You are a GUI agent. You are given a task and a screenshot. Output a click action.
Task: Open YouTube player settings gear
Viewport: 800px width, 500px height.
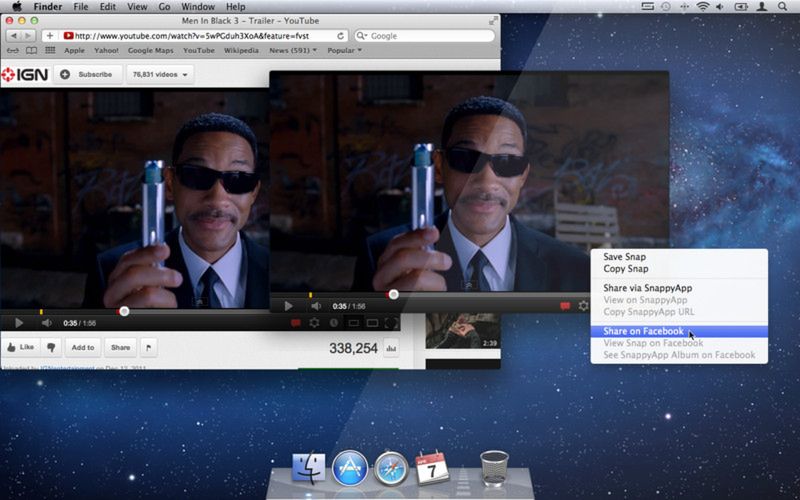314,323
